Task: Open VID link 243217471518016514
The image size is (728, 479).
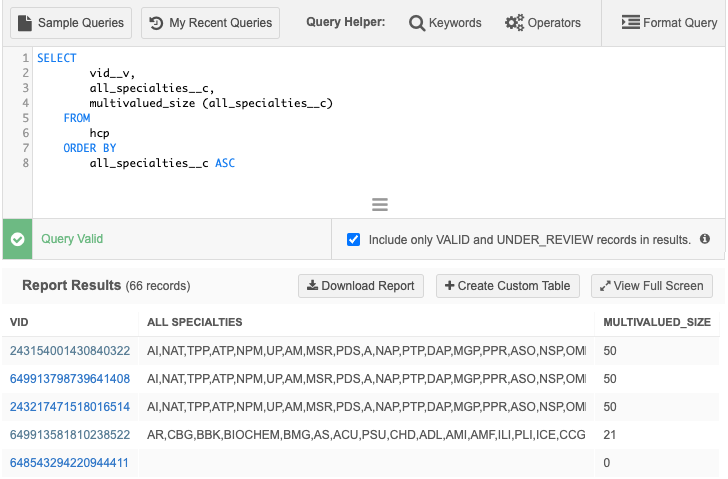Action: (x=70, y=407)
